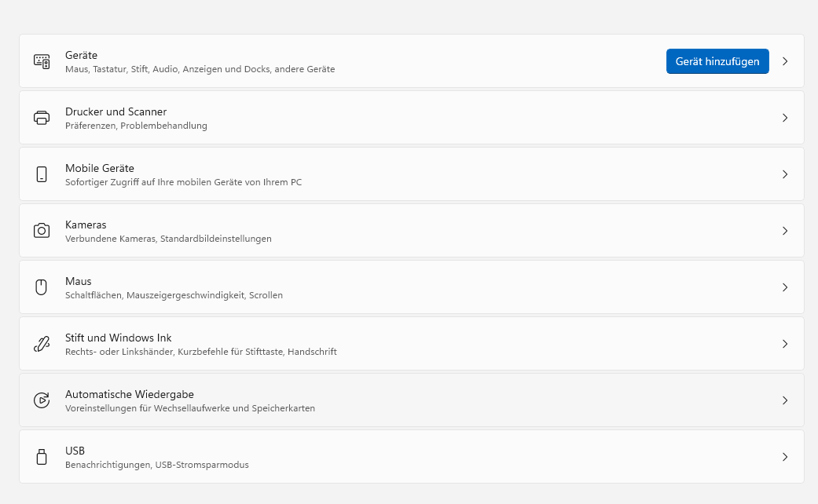
Task: Click the Geräte keyboard devices icon
Action: [x=42, y=61]
